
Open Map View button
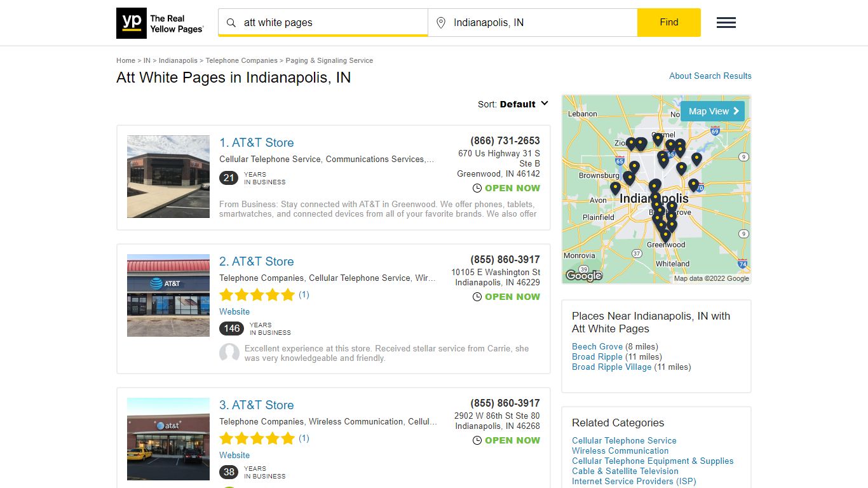[712, 111]
